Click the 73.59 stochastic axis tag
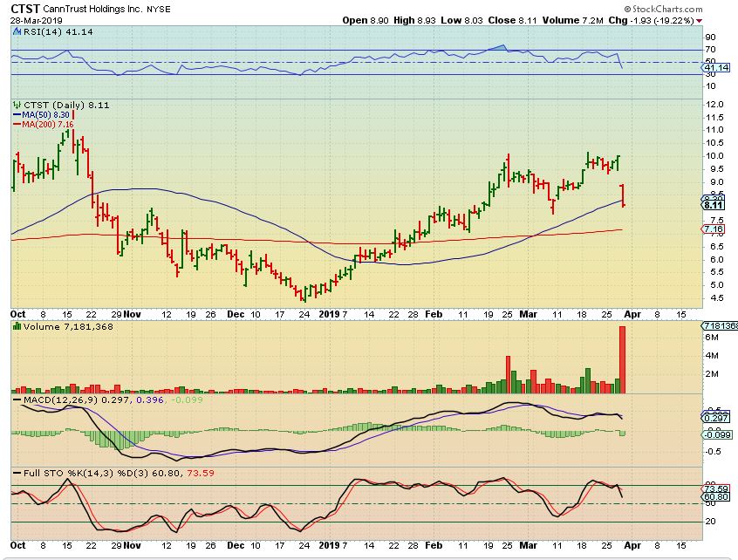Image resolution: width=738 pixels, height=560 pixels. coord(716,489)
